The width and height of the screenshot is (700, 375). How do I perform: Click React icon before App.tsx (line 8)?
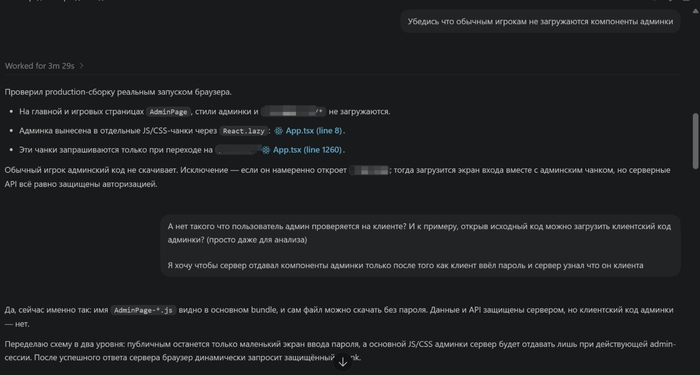tap(279, 131)
